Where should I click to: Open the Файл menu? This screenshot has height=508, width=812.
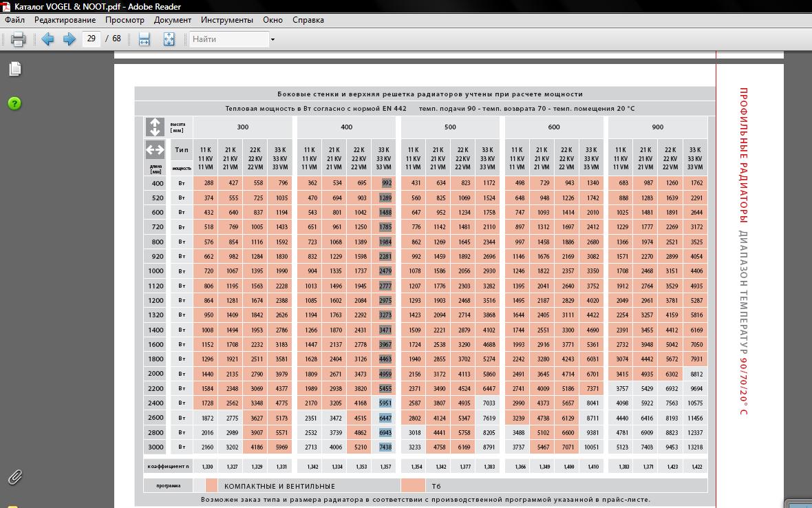tap(14, 20)
